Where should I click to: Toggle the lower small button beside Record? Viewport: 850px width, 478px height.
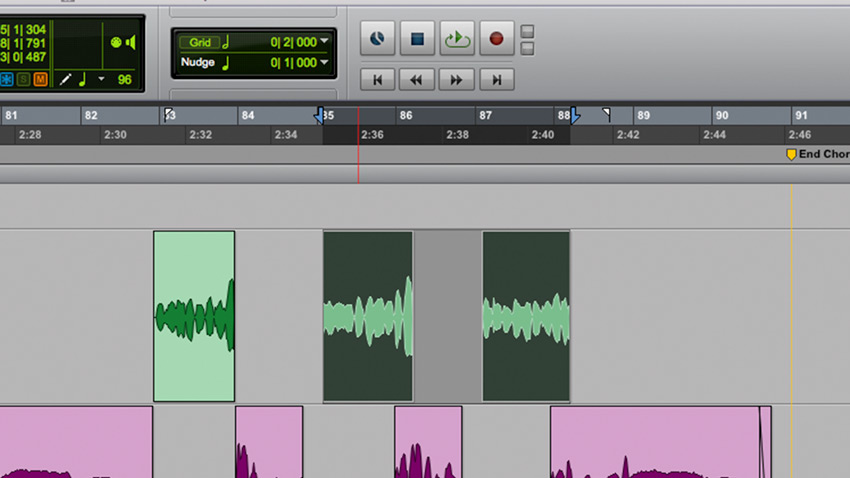(x=527, y=49)
